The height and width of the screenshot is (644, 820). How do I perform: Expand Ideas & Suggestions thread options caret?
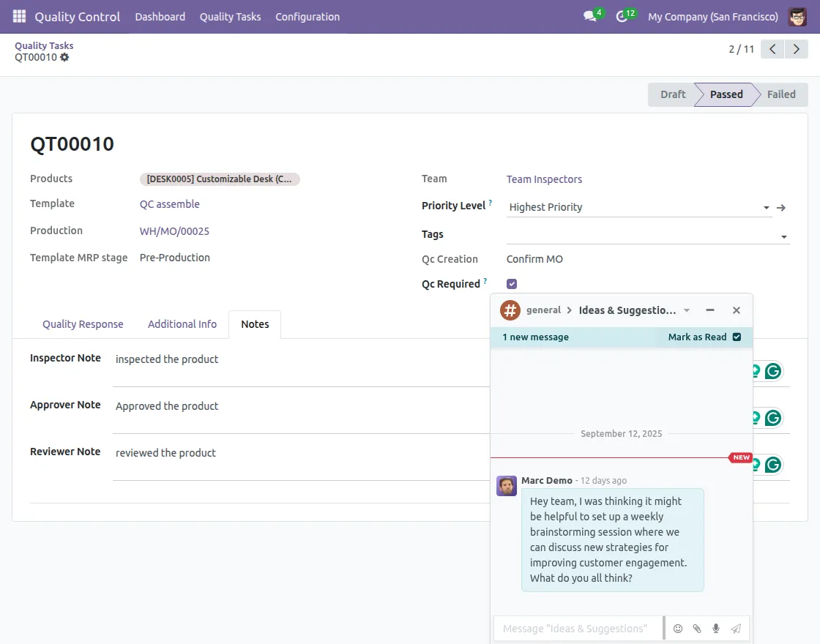point(687,310)
